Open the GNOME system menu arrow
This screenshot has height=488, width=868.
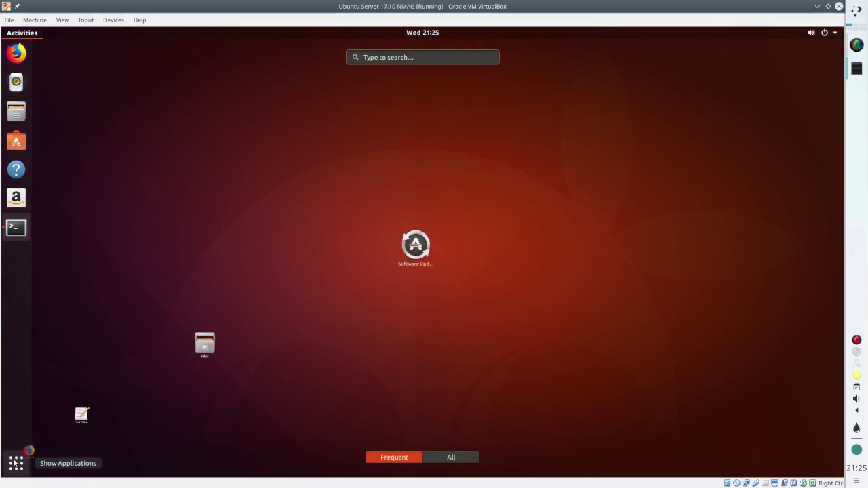[x=835, y=33]
